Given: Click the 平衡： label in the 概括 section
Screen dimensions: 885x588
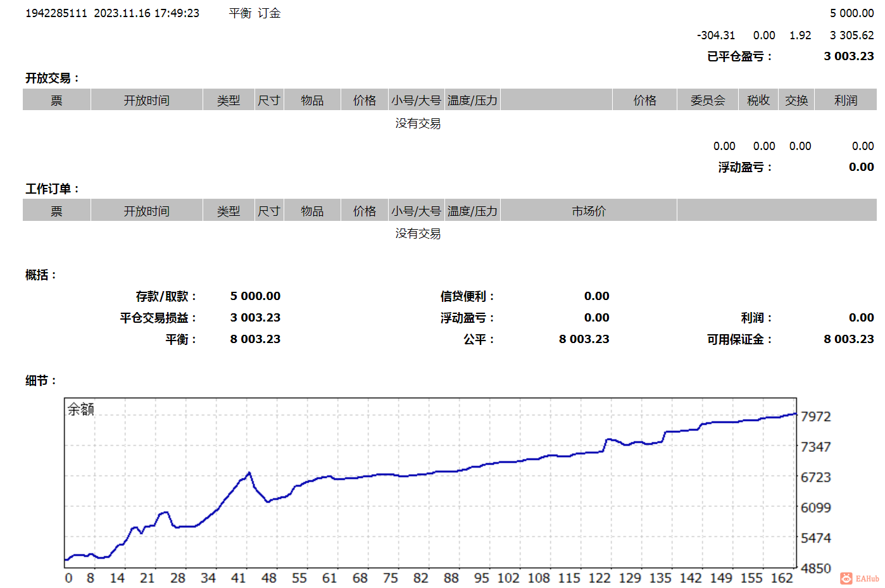Looking at the screenshot, I should 181,339.
